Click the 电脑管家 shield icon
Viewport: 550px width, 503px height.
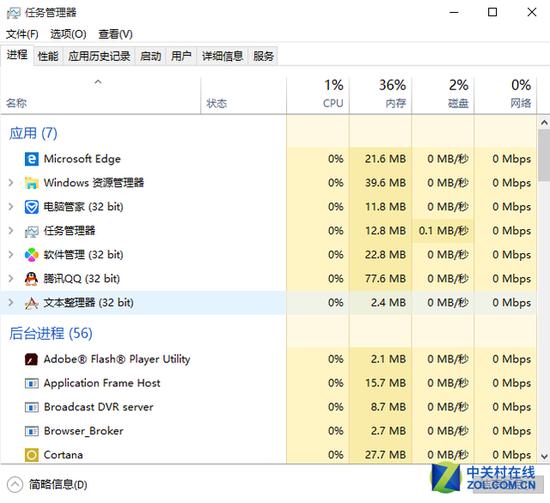[32, 207]
